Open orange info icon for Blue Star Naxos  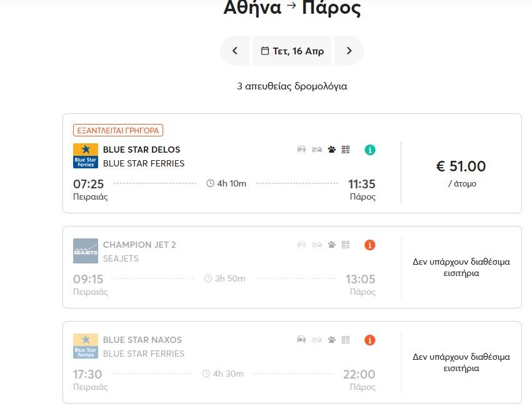[x=370, y=340]
